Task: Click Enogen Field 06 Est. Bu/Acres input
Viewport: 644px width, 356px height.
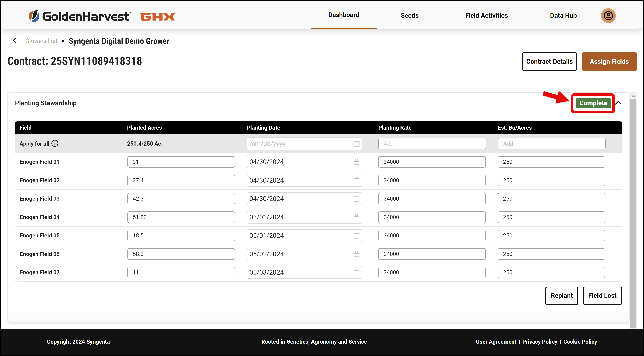Action: [551, 254]
